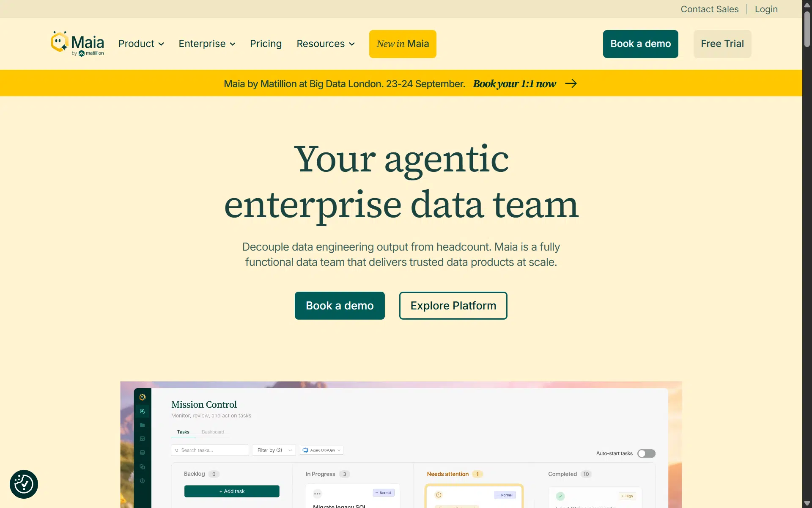Image resolution: width=812 pixels, height=508 pixels.
Task: Click the three-dot icon on In Progress card
Action: pos(318,494)
